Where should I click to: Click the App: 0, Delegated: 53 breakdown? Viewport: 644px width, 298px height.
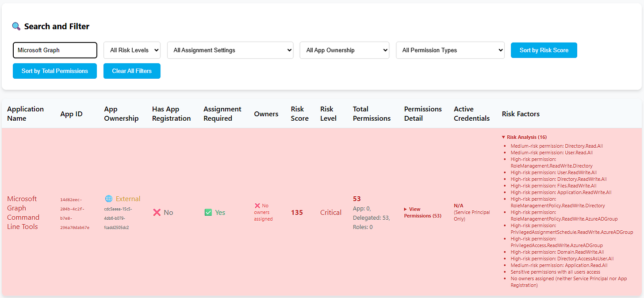pyautogui.click(x=372, y=218)
